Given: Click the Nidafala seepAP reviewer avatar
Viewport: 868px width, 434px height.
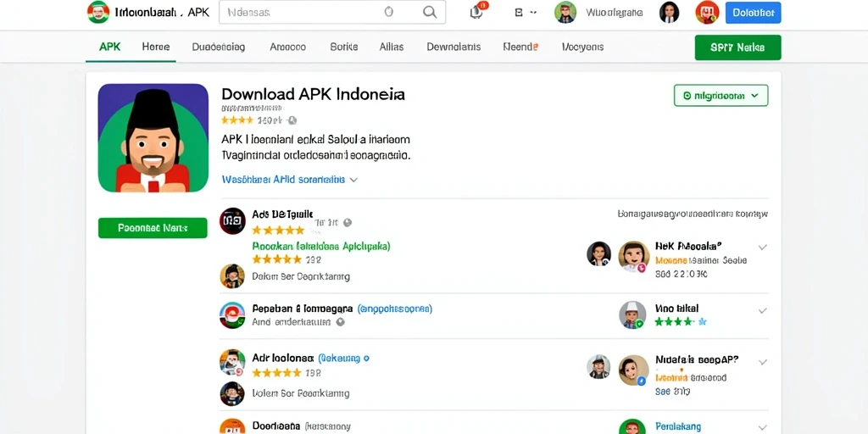Looking at the screenshot, I should (634, 370).
